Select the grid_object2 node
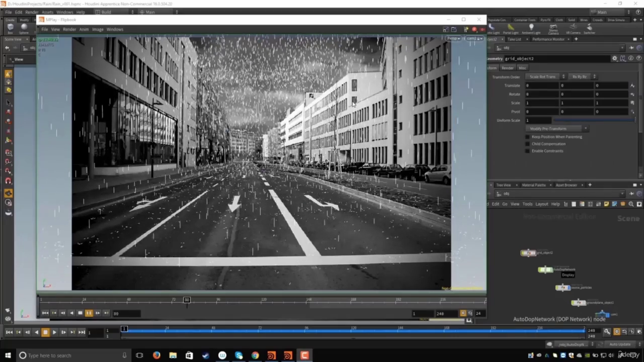The image size is (644, 362). tap(528, 253)
